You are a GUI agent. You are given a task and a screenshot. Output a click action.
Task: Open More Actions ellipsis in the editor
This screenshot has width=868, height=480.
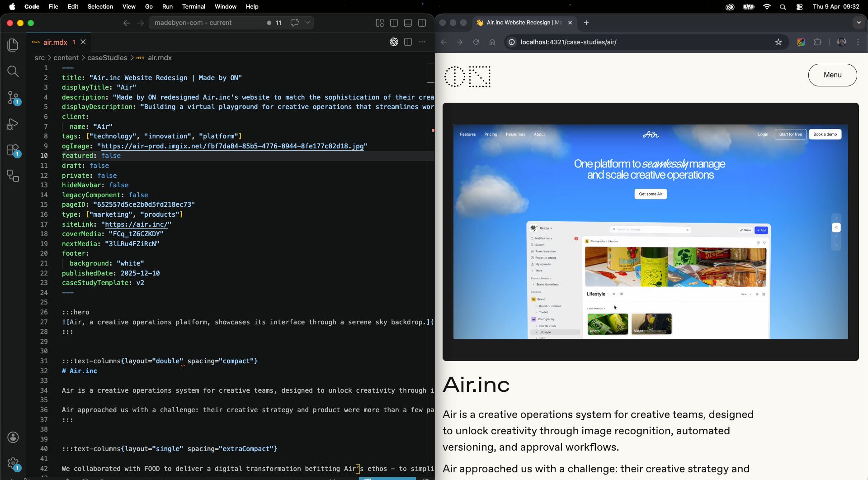click(422, 42)
